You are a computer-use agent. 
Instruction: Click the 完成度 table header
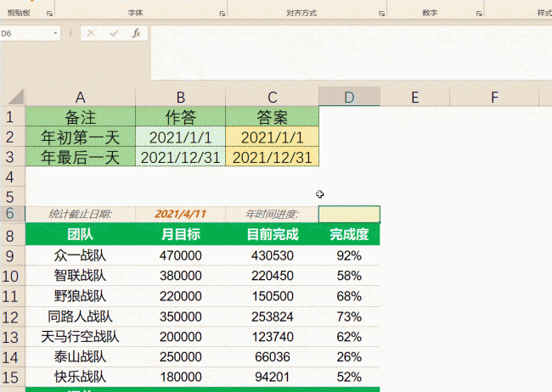coord(349,234)
